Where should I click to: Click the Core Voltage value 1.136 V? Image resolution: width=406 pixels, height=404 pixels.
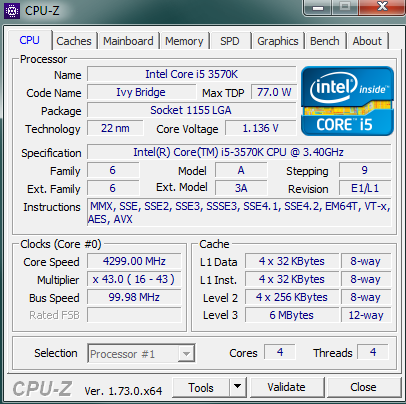(261, 128)
